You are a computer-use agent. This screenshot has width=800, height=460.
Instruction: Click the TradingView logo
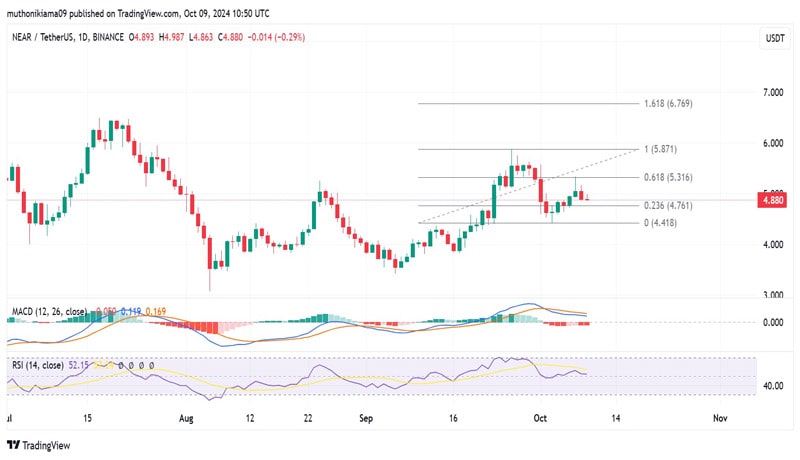point(39,445)
